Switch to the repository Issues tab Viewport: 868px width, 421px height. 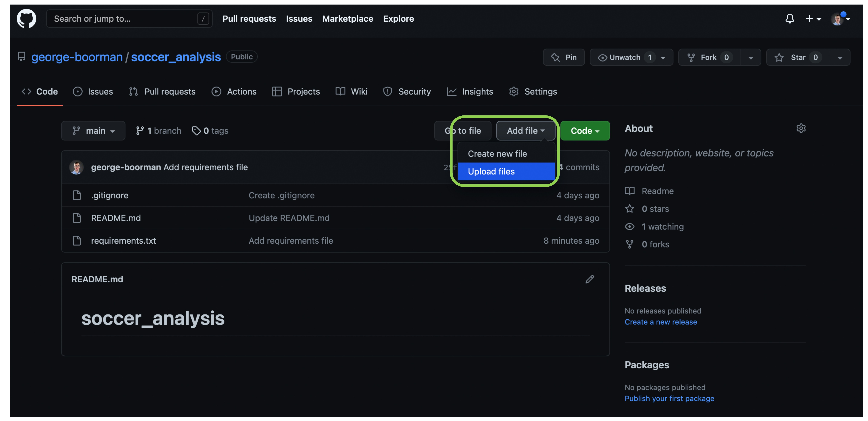coord(93,91)
